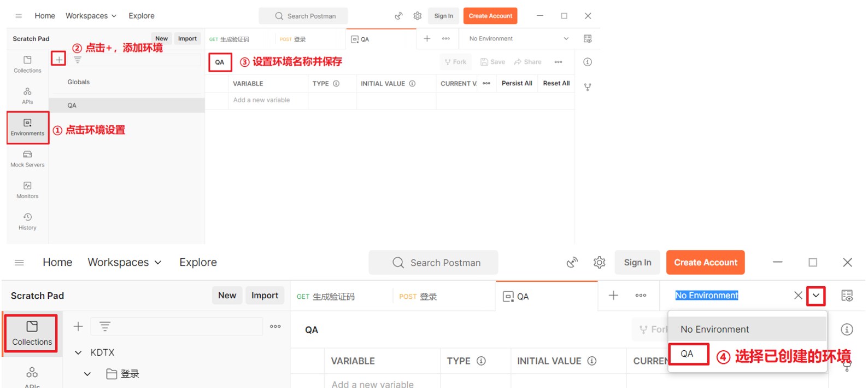Click INITIAL VALUE info icon in lower screenshot

[x=591, y=361]
